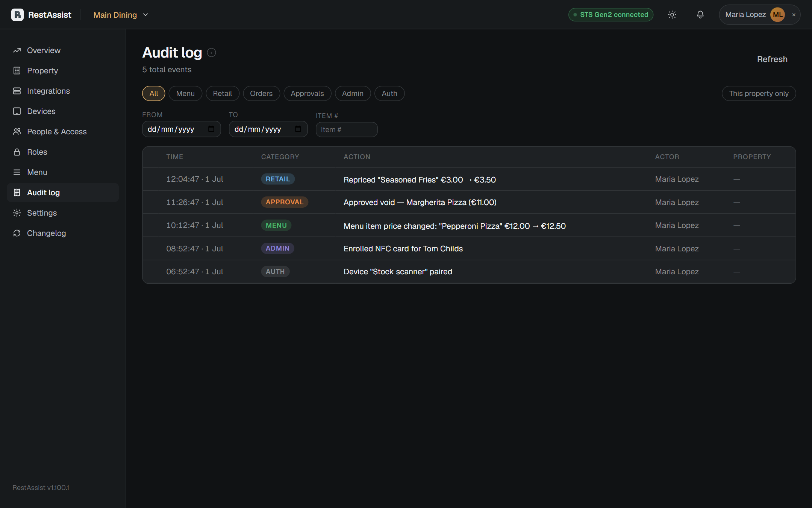The image size is (812, 508).
Task: Toggle the light/dark theme sun icon
Action: coord(672,15)
